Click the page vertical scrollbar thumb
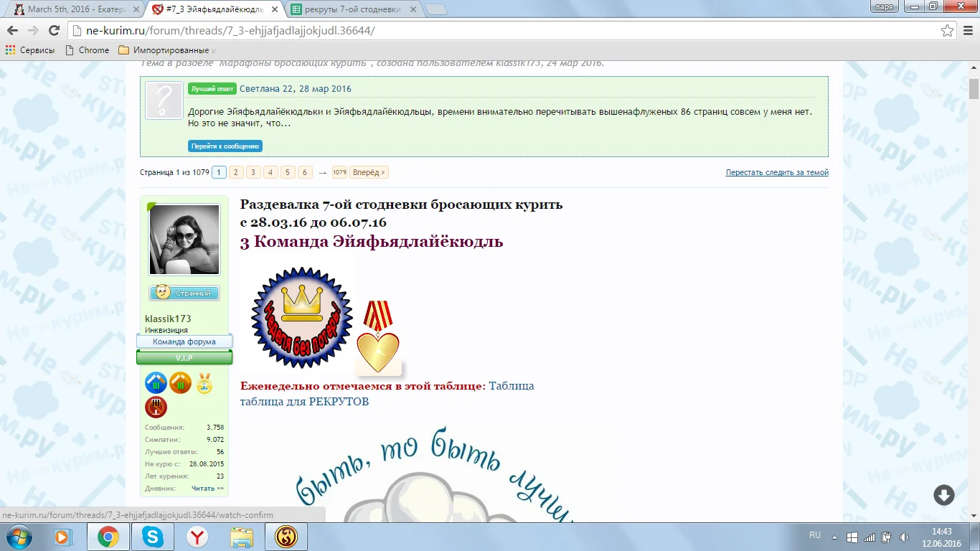The image size is (980, 551). click(x=974, y=89)
